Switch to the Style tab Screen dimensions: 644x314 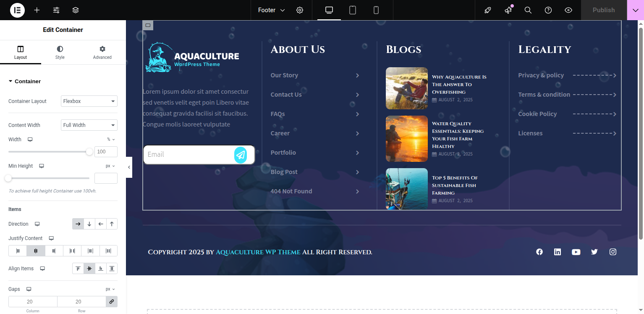[x=60, y=53]
